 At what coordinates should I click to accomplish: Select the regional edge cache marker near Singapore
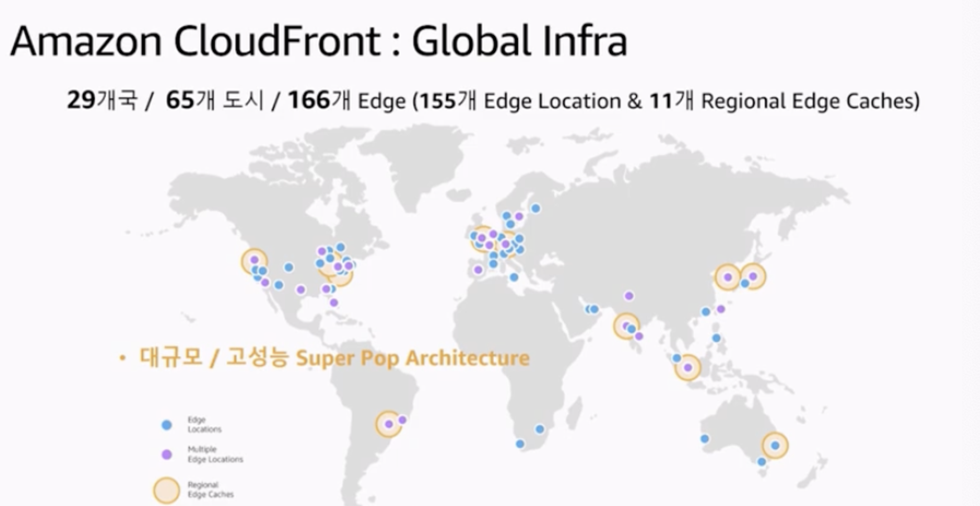tap(688, 367)
